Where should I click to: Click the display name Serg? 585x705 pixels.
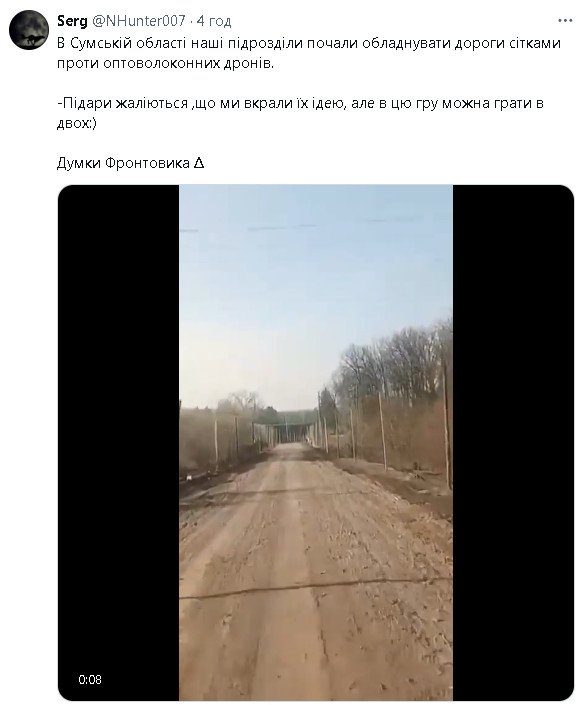click(72, 21)
